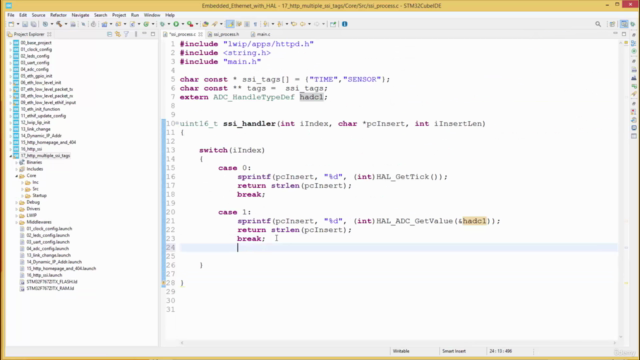Select the Binaries node
Image resolution: width=640 pixels, height=360 pixels.
pos(34,162)
